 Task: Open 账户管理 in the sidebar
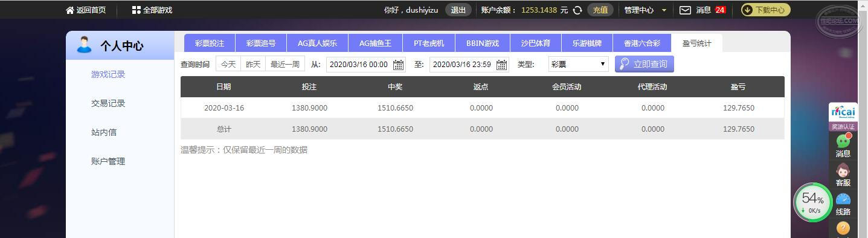pyautogui.click(x=108, y=161)
